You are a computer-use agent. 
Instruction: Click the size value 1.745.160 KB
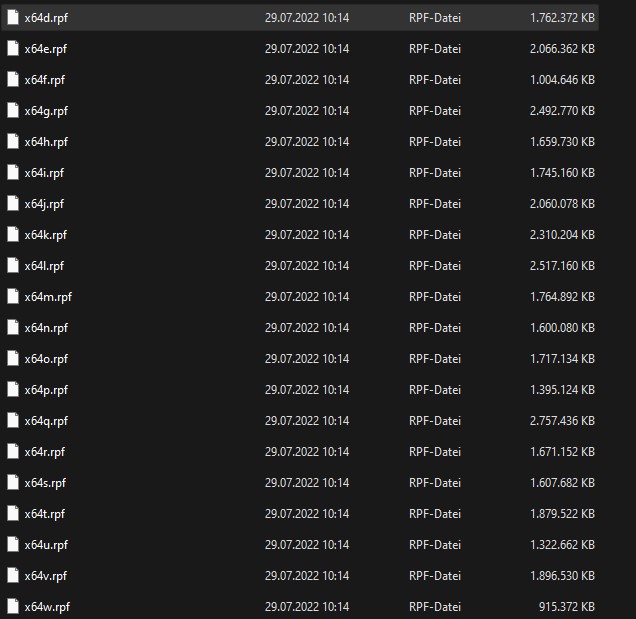(562, 173)
